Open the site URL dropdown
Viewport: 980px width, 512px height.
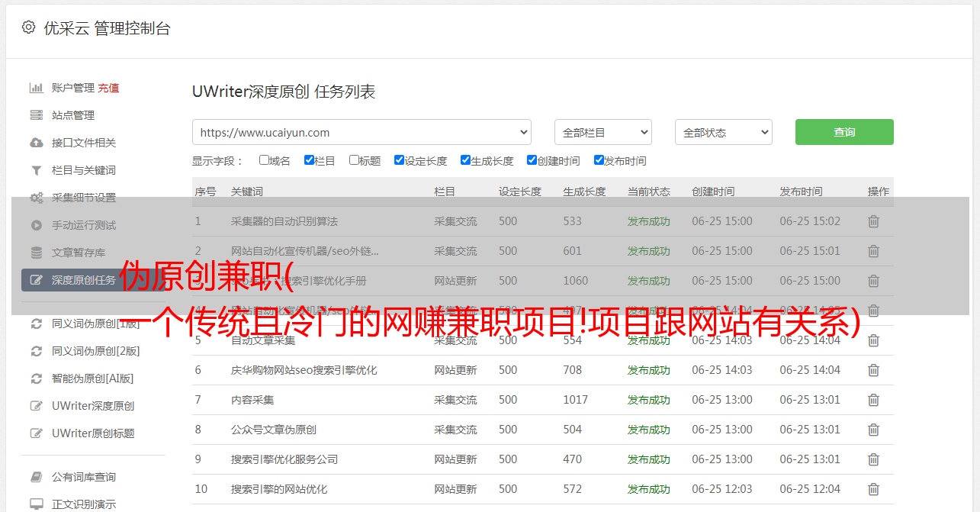coord(361,132)
